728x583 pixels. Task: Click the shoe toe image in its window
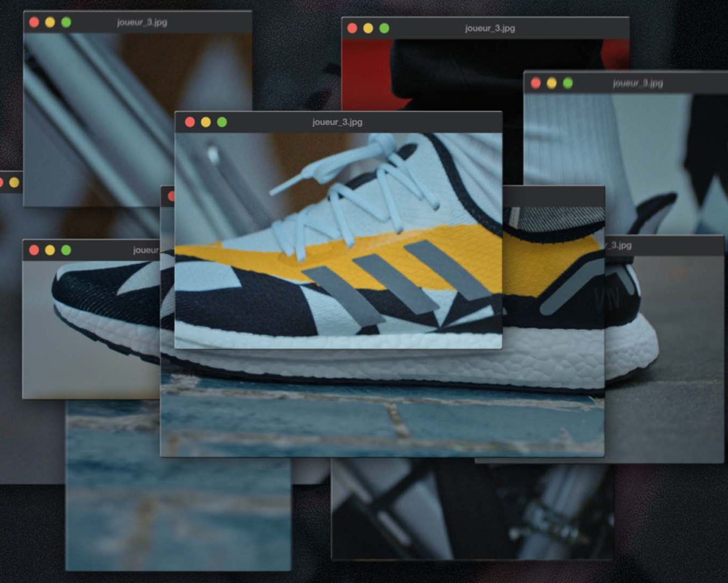click(91, 330)
